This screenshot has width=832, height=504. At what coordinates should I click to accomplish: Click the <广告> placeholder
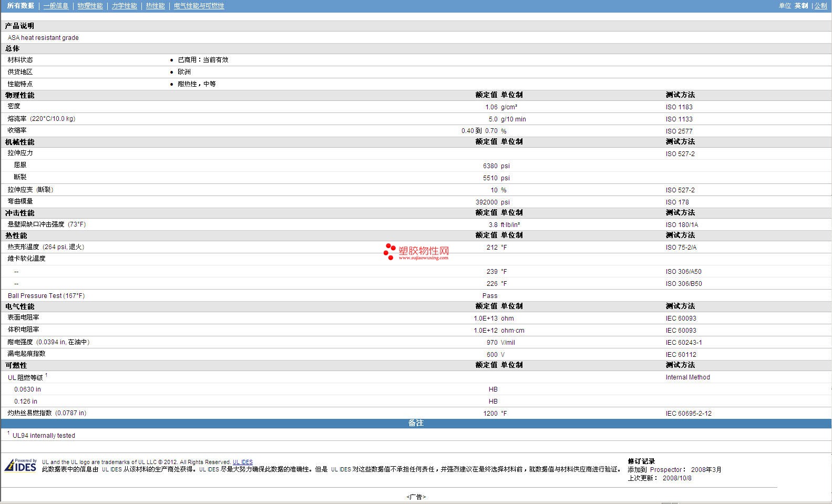click(416, 497)
